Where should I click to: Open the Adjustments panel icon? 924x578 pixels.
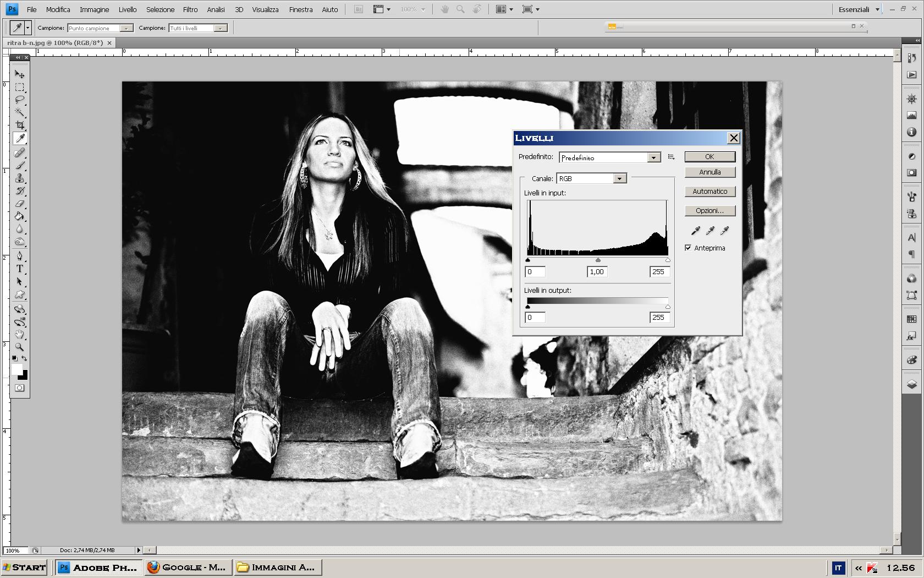click(x=911, y=156)
